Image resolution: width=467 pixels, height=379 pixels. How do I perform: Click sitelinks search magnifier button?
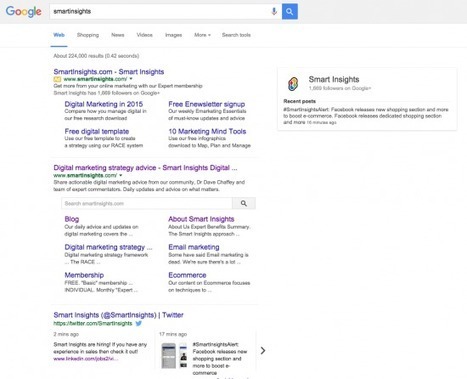[244, 203]
